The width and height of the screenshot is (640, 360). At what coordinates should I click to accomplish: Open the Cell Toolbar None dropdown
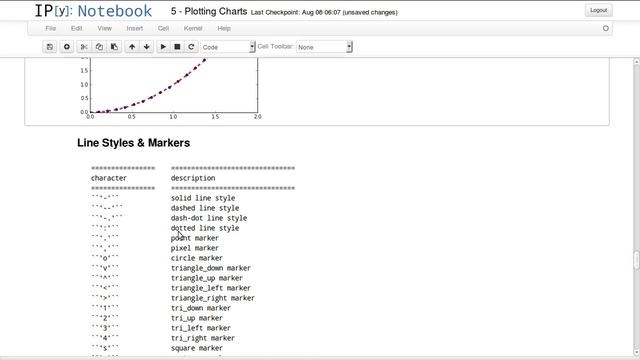(x=324, y=47)
